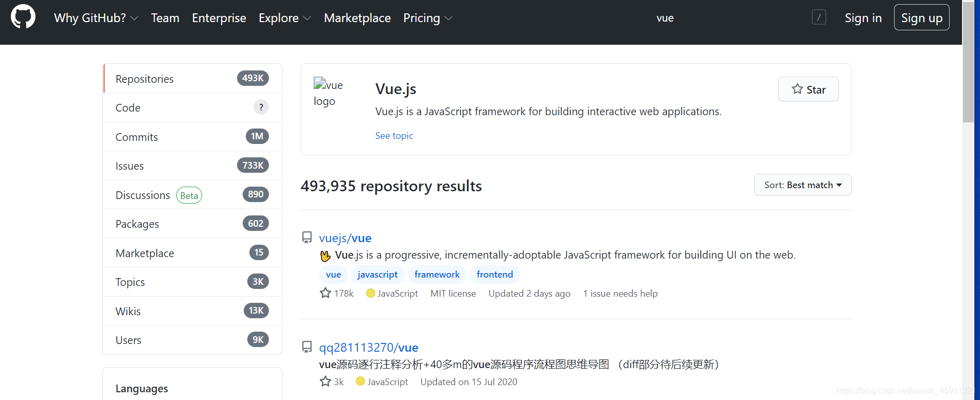Click the framework topic tag
980x400 pixels.
click(437, 275)
